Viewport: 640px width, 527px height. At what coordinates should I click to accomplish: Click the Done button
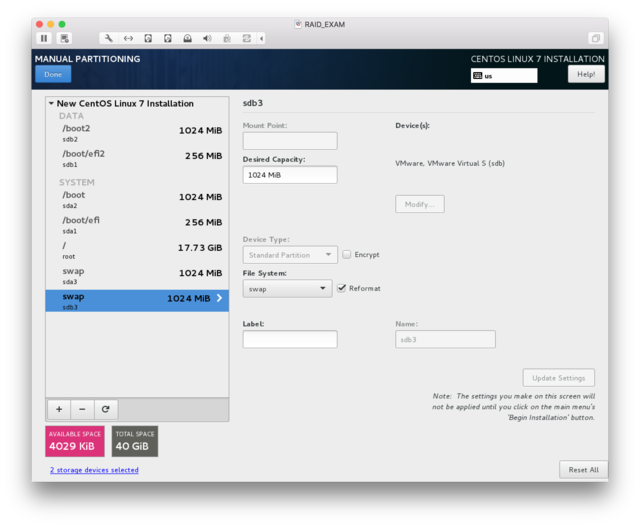(x=53, y=74)
